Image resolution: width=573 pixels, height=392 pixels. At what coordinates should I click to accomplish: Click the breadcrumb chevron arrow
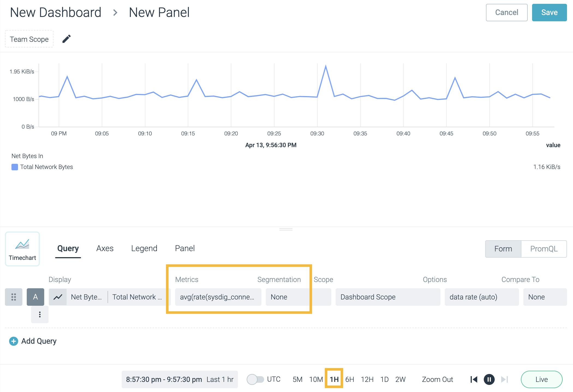(115, 13)
